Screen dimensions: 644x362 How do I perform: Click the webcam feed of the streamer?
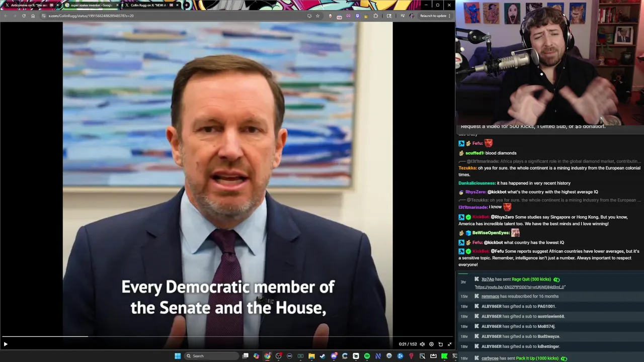coord(549,61)
